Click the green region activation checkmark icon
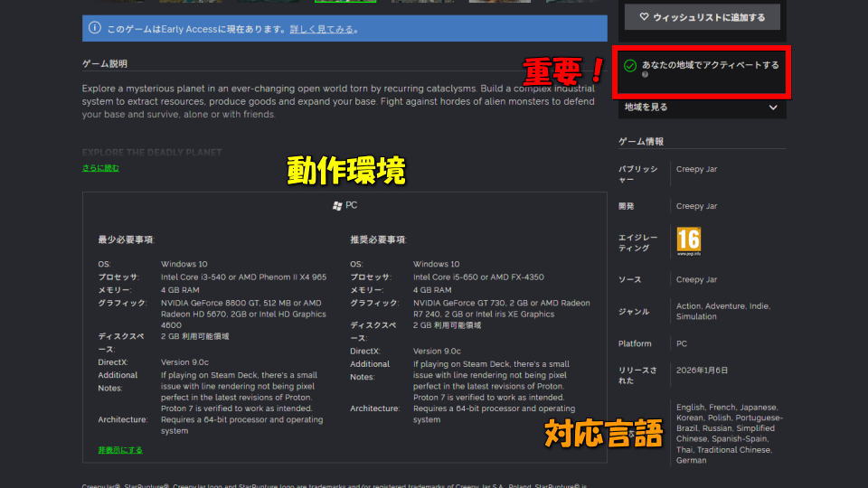The height and width of the screenshot is (488, 868). [x=630, y=66]
